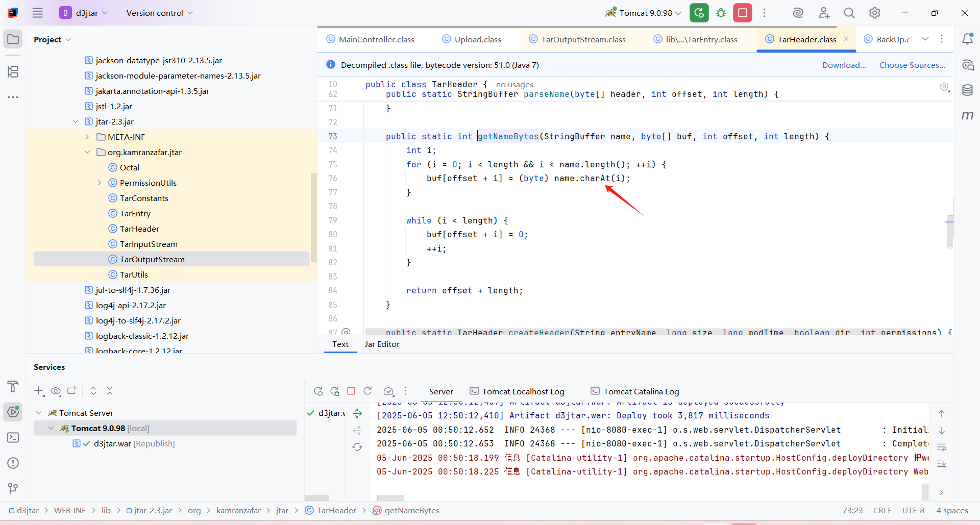The height and width of the screenshot is (525, 980).
Task: Collapse the jtar-2.3.jar tree node
Action: 76,121
